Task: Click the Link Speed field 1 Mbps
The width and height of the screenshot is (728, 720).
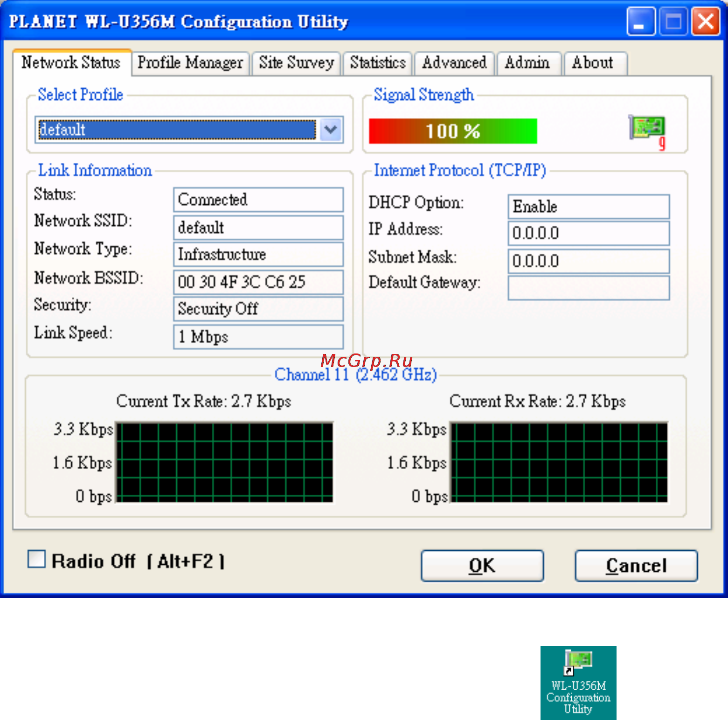Action: point(258,337)
